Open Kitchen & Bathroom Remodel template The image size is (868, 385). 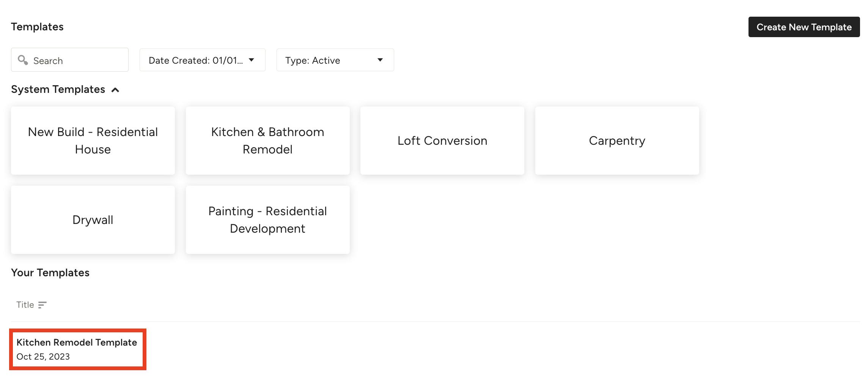(268, 141)
